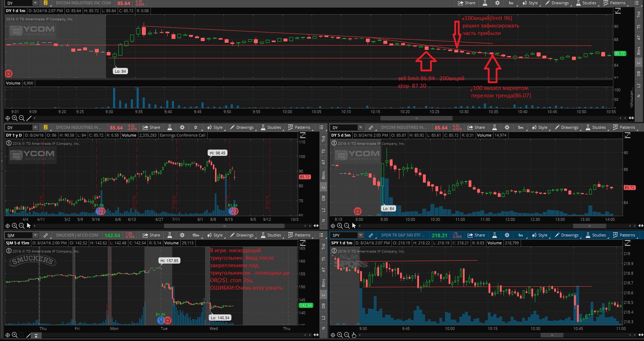Image resolution: width=644 pixels, height=341 pixels.
Task: Open flask icon in DY daily chart toolbar
Action: (170, 127)
